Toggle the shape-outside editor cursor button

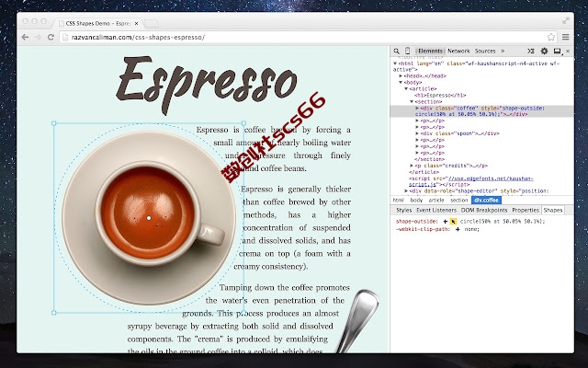(x=453, y=222)
